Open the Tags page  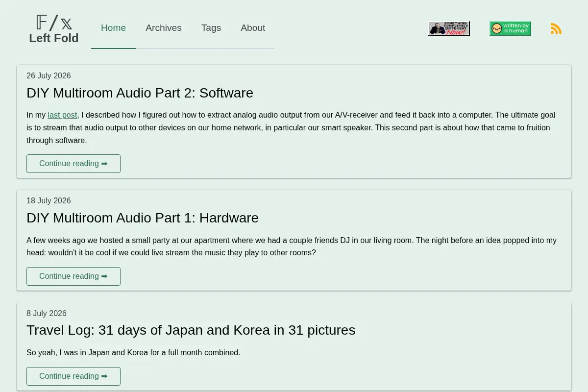[211, 28]
